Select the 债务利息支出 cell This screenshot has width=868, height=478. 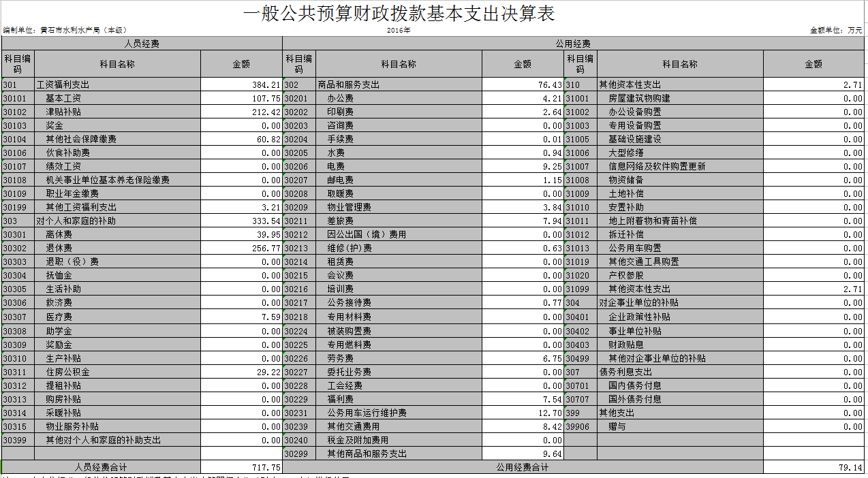click(680, 372)
